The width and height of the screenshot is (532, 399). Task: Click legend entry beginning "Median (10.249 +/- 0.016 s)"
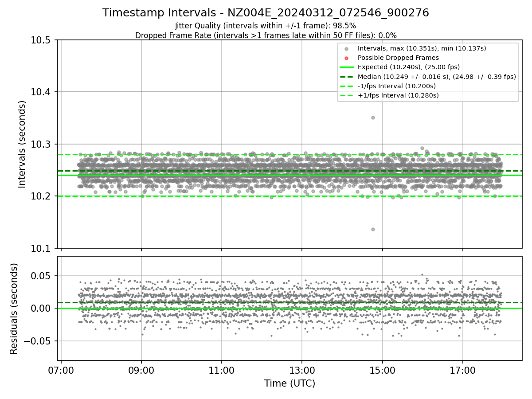pyautogui.click(x=437, y=76)
